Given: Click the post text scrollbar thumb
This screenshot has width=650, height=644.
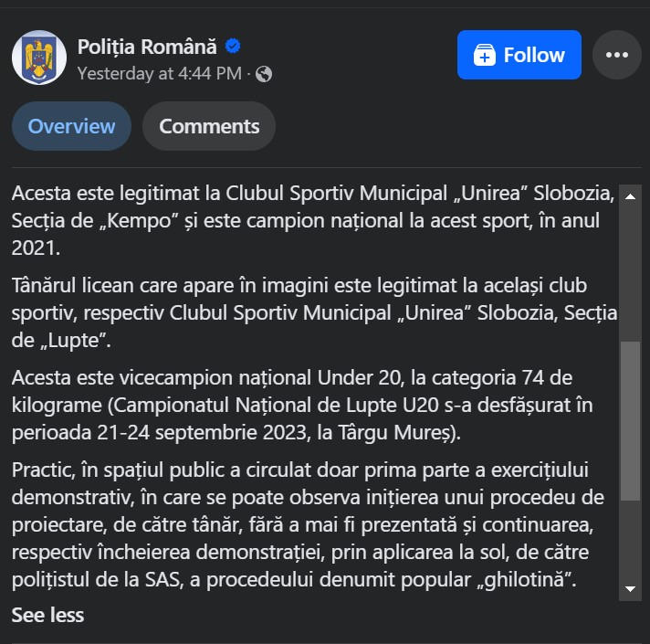Looking at the screenshot, I should point(630,421).
